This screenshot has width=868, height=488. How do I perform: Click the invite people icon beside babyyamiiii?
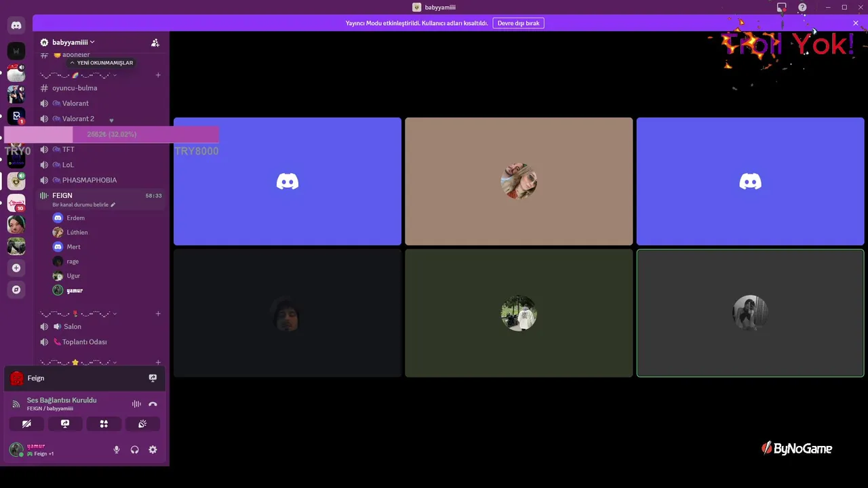155,43
